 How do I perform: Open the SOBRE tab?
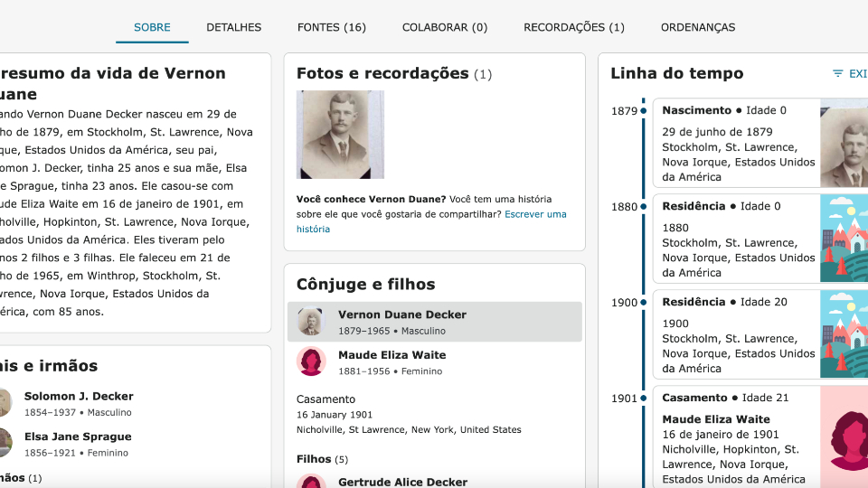(x=152, y=27)
